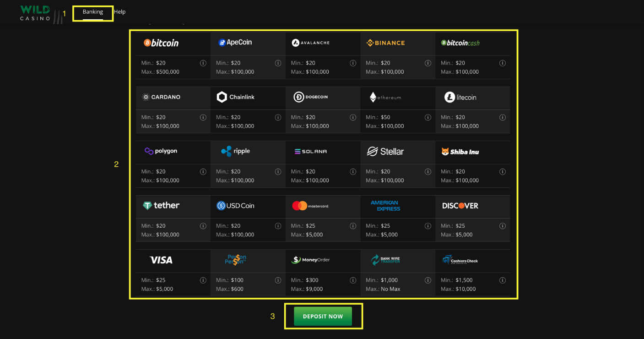Select the Visa card logo
The height and width of the screenshot is (339, 644).
click(x=161, y=260)
